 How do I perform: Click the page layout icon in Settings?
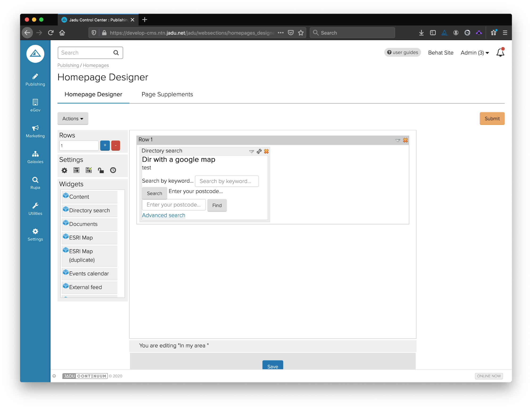point(76,170)
